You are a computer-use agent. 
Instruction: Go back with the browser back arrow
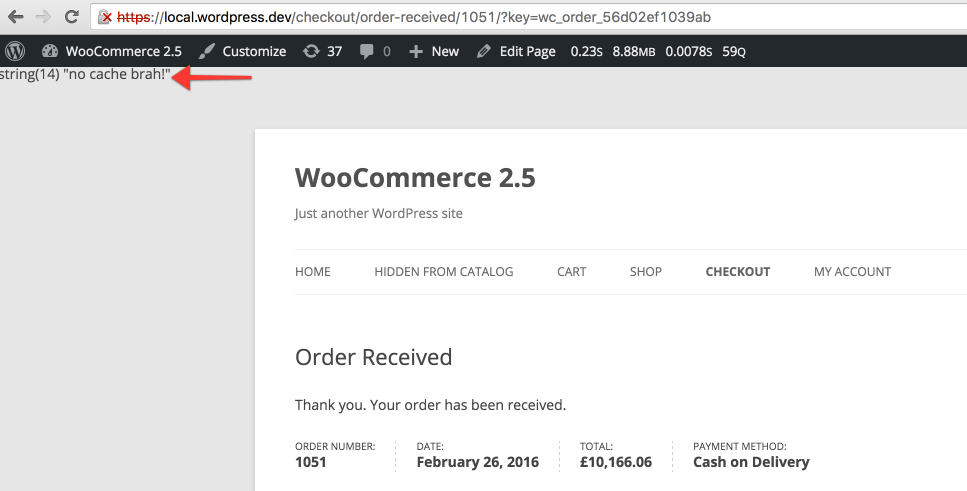[x=15, y=17]
